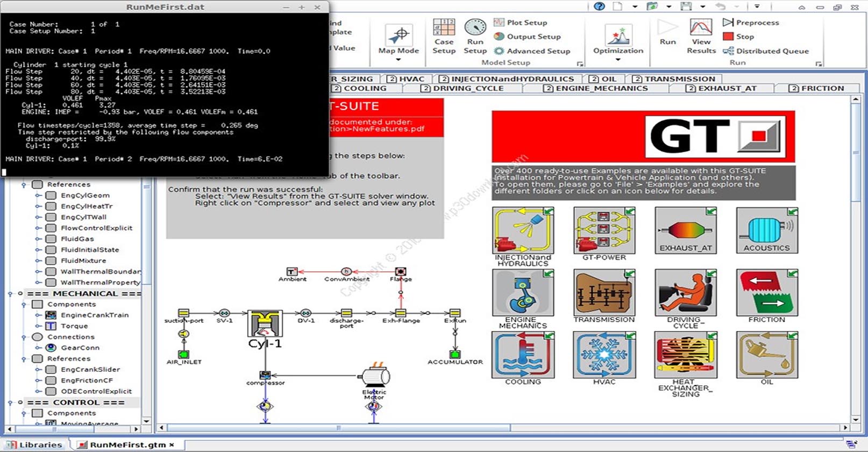The height and width of the screenshot is (452, 868).
Task: Collapse the MECHANICAL tree section
Action: click(10, 294)
